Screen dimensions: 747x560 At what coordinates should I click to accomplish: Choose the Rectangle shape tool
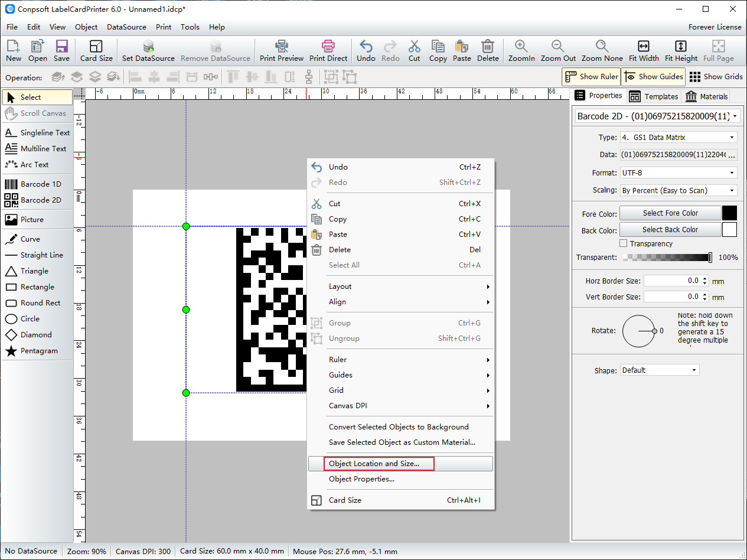[x=37, y=287]
